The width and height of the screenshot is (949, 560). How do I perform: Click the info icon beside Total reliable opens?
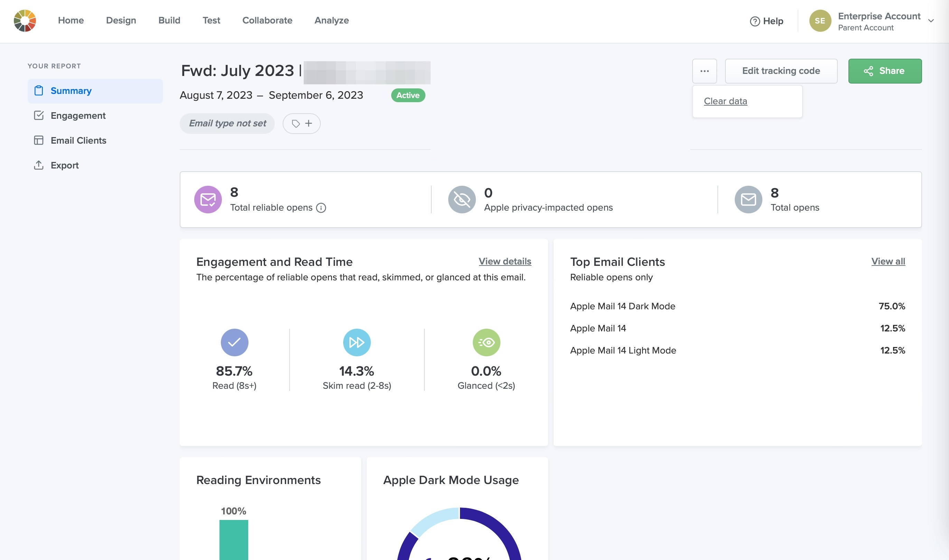click(x=321, y=208)
